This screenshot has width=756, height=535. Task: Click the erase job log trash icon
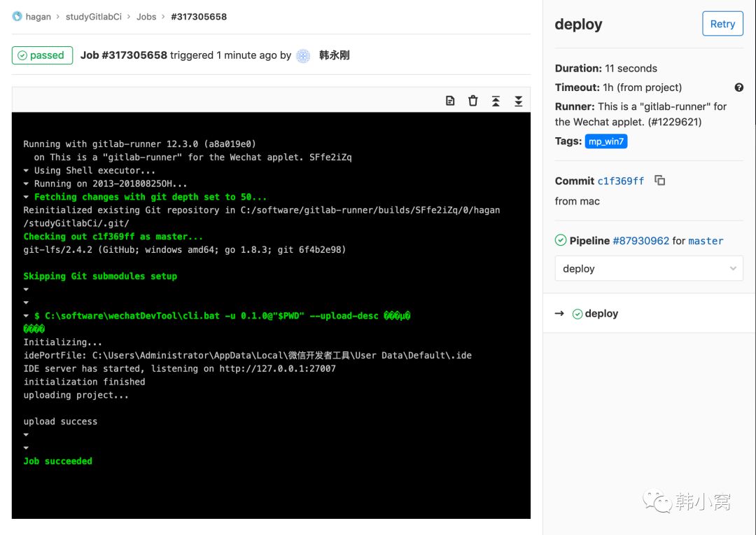click(x=473, y=101)
